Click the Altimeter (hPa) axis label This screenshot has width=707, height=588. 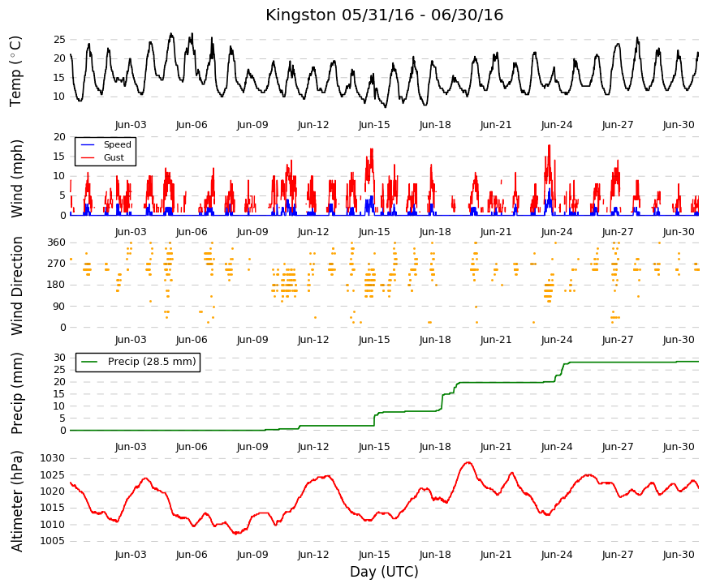click(x=16, y=501)
